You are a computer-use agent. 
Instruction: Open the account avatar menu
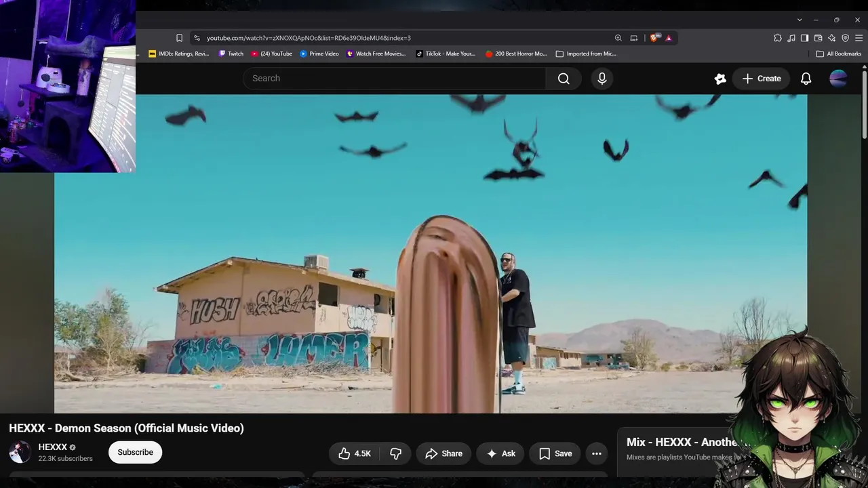coord(839,79)
